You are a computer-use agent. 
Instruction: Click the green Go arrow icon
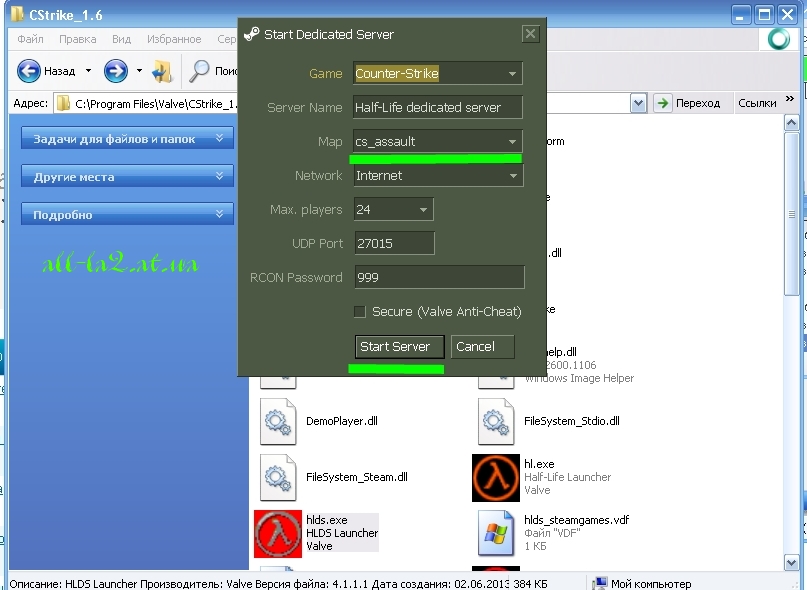pyautogui.click(x=663, y=103)
